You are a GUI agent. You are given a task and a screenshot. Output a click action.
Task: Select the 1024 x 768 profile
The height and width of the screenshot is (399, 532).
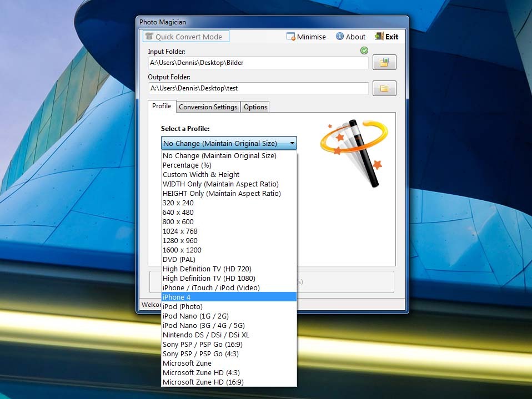pyautogui.click(x=229, y=231)
